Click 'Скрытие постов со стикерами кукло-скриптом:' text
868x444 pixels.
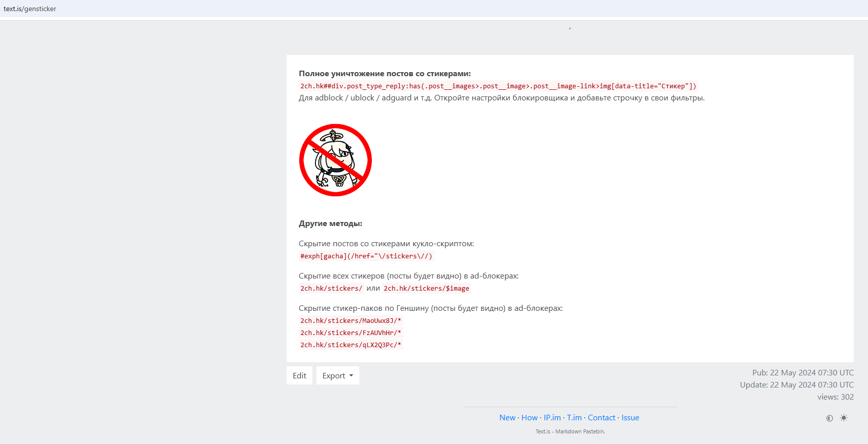coord(386,244)
